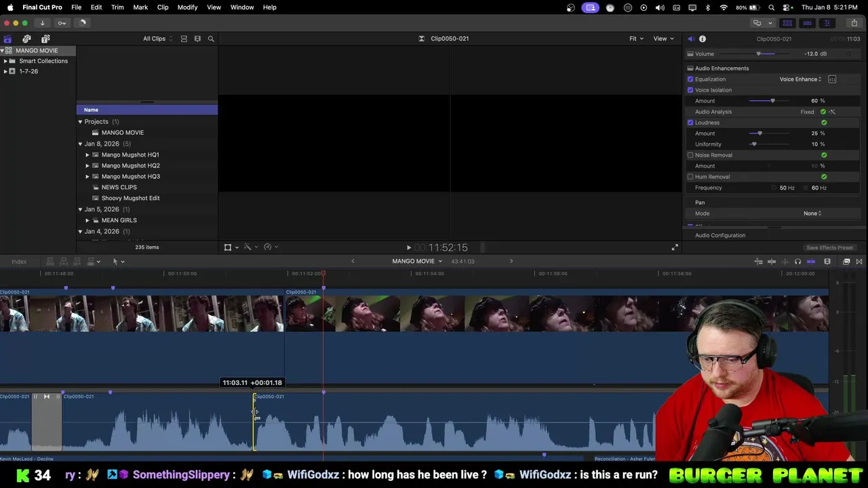The image size is (868, 488).
Task: Open the Effects browser icon
Action: pyautogui.click(x=846, y=262)
